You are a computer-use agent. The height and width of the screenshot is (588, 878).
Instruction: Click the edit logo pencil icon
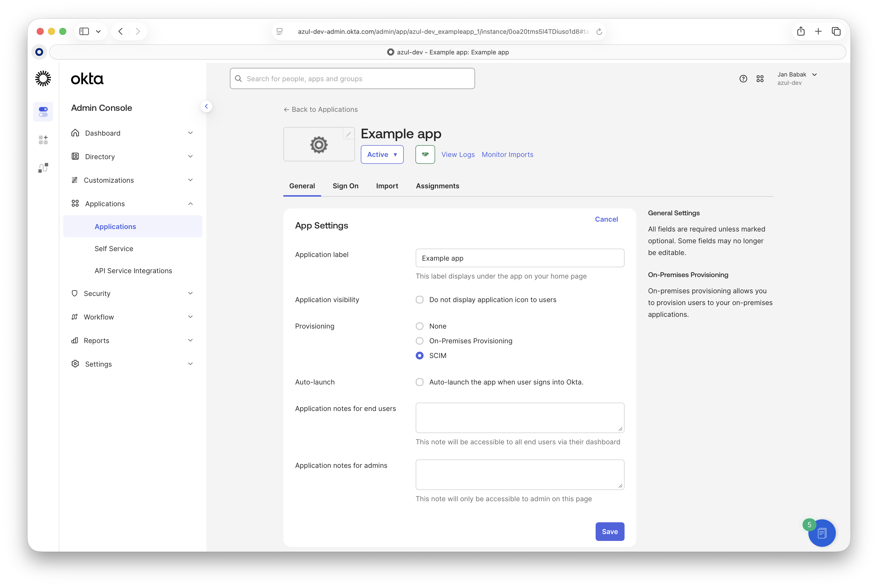pyautogui.click(x=348, y=134)
